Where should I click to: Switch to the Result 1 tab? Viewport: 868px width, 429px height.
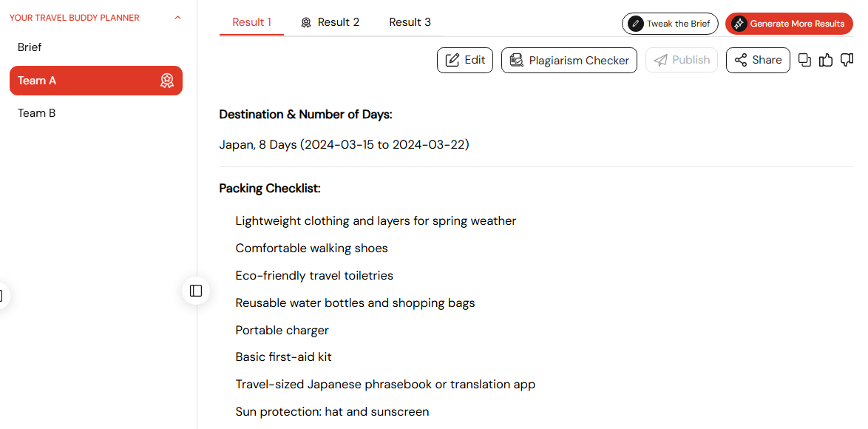tap(251, 22)
